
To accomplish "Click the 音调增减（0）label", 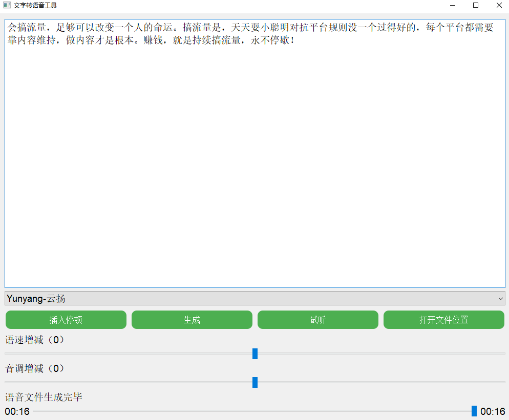I will coord(35,368).
